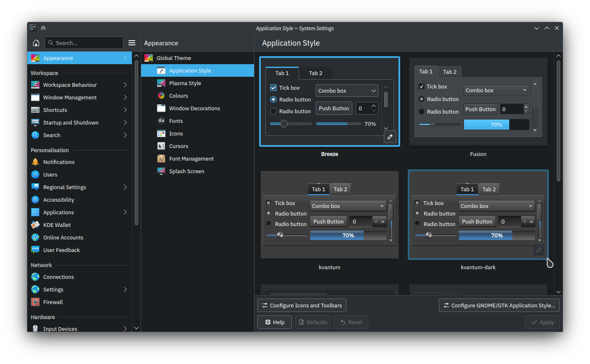Image resolution: width=590 pixels, height=364 pixels.
Task: Click the Regional Settings icon
Action: (35, 187)
